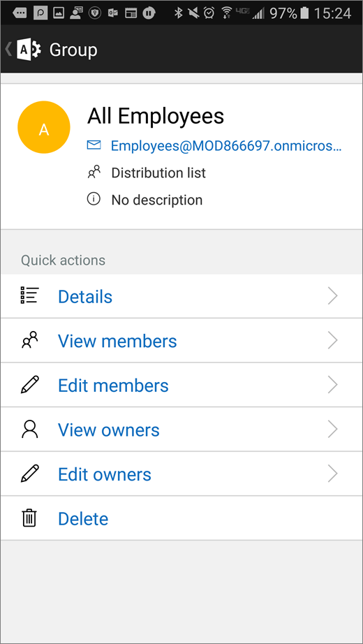This screenshot has height=644, width=363.
Task: Open the Employees@MOD866697 email link
Action: tap(226, 146)
